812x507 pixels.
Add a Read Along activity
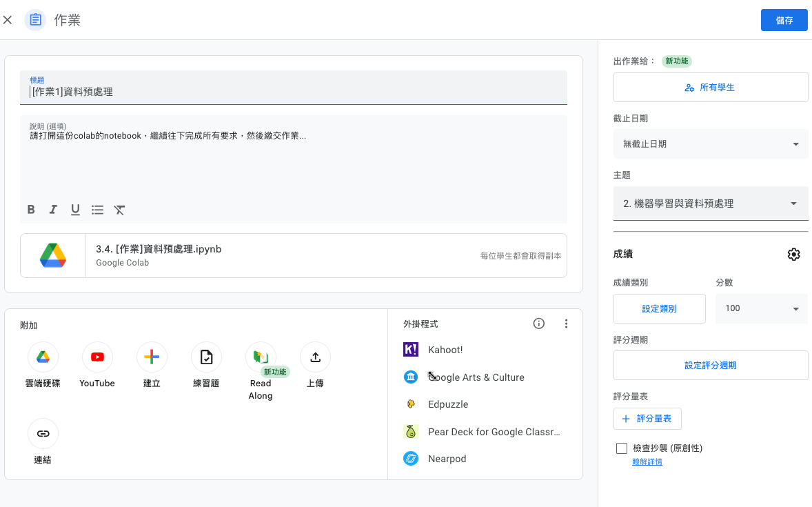(x=261, y=357)
